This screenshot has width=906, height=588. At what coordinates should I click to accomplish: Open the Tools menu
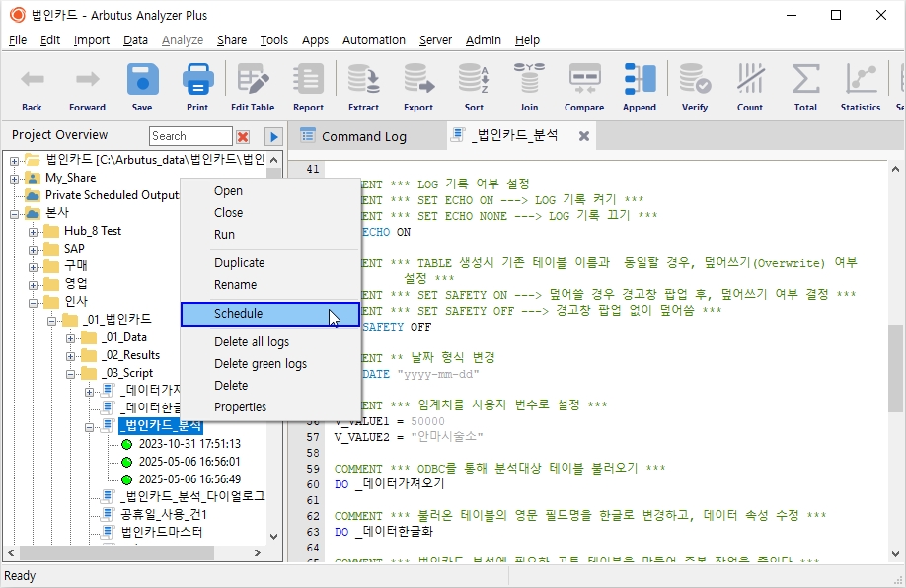(x=274, y=39)
